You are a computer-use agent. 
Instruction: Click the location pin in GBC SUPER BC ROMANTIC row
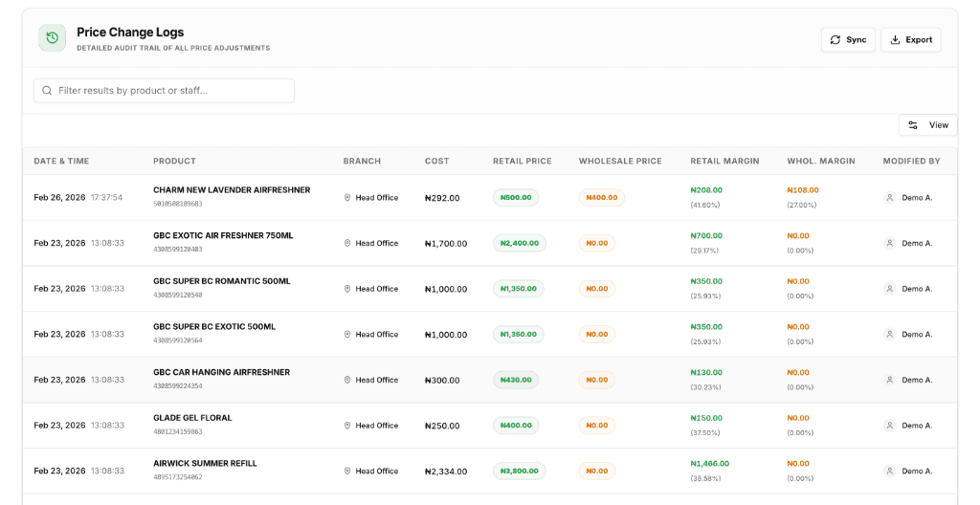point(347,289)
